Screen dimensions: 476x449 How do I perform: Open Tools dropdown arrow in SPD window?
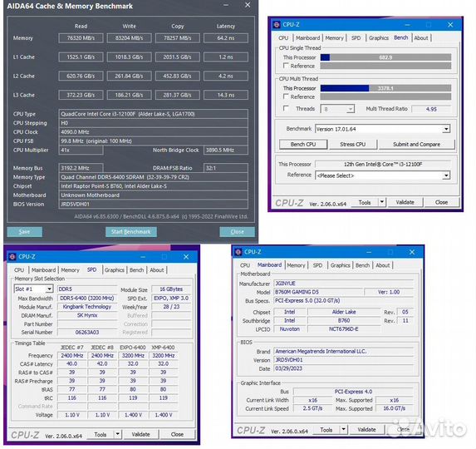[x=118, y=434]
